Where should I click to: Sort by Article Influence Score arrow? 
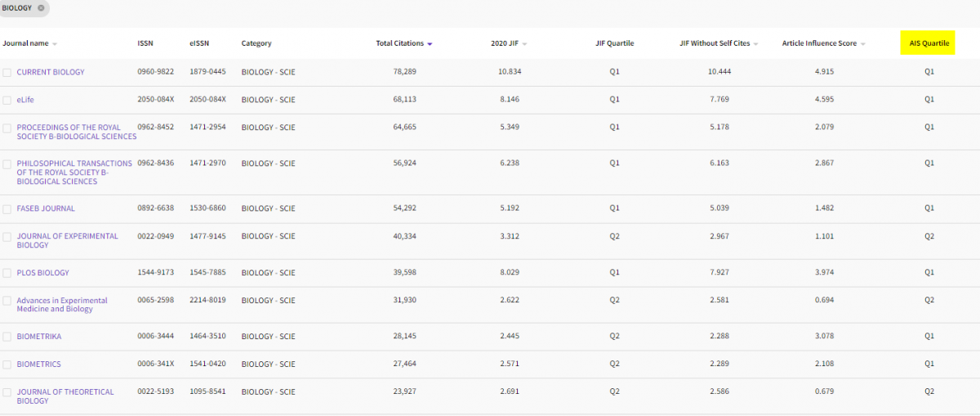point(862,44)
